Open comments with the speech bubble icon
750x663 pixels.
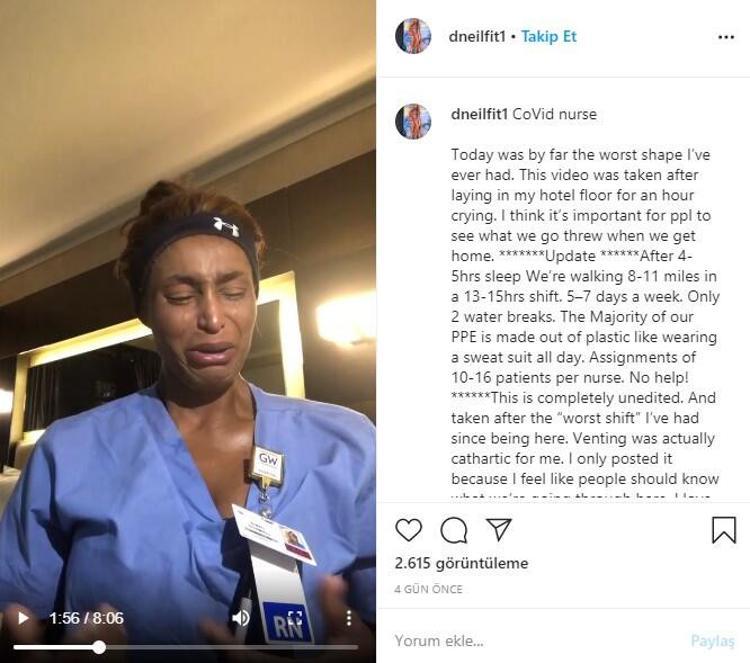point(453,530)
